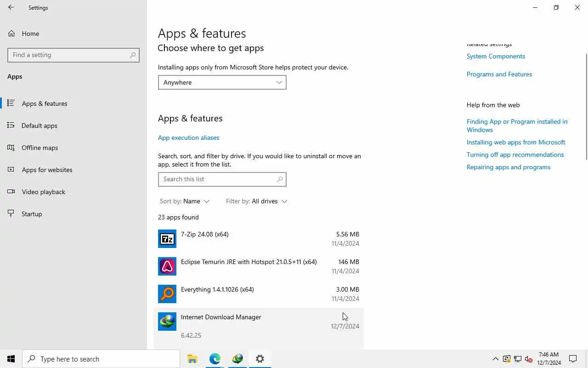Click the Apps for websites sidebar icon
Screen dimensions: 588x368
point(11,169)
